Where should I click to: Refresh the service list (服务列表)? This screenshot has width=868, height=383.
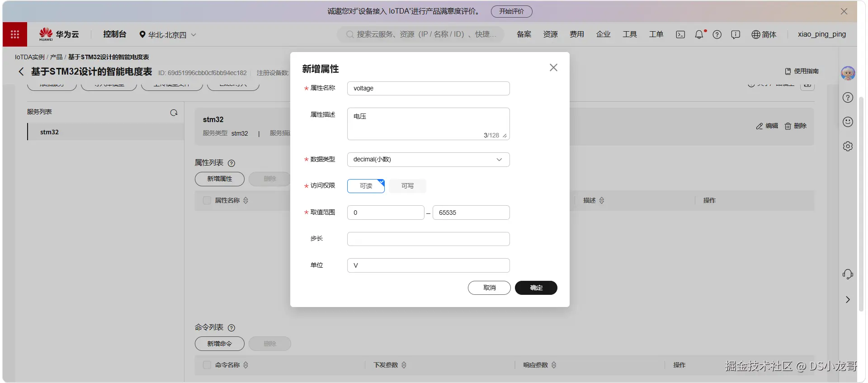click(174, 113)
